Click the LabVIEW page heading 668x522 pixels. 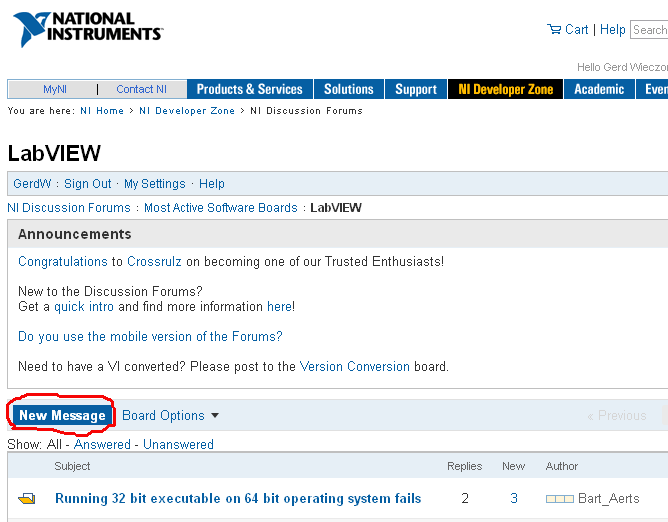click(x=54, y=153)
